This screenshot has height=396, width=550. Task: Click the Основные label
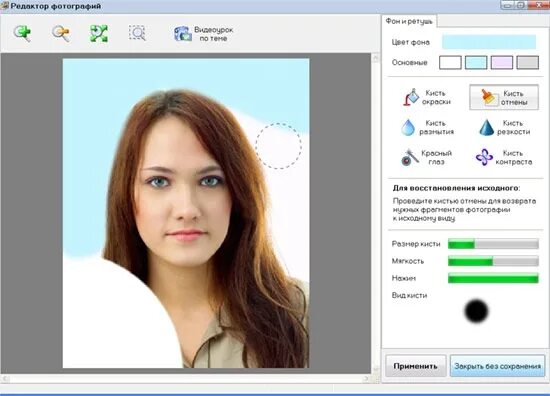coord(410,62)
